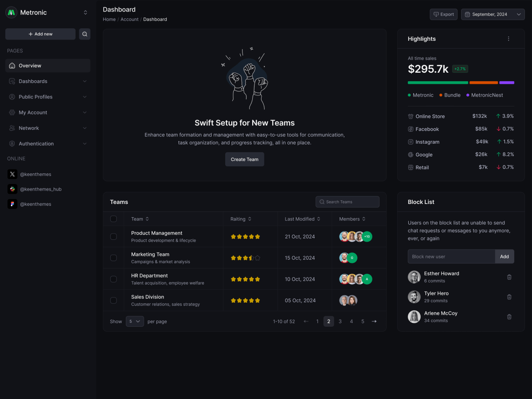Click the orange Bundle segment of the sales bar
The height and width of the screenshot is (399, 532).
[x=483, y=82]
